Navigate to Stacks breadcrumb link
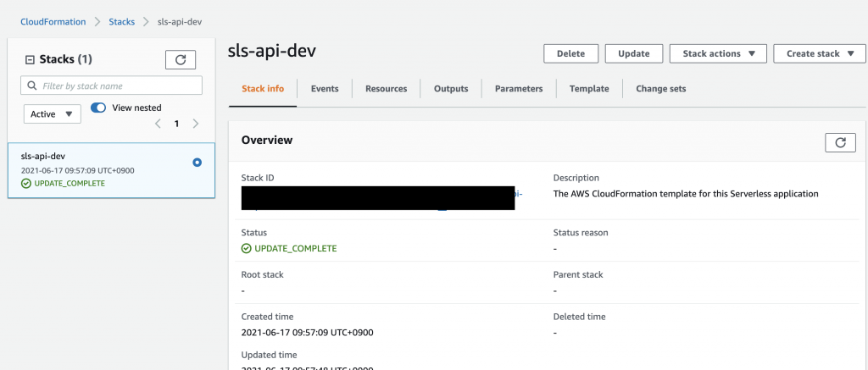This screenshot has width=868, height=370. [x=122, y=22]
